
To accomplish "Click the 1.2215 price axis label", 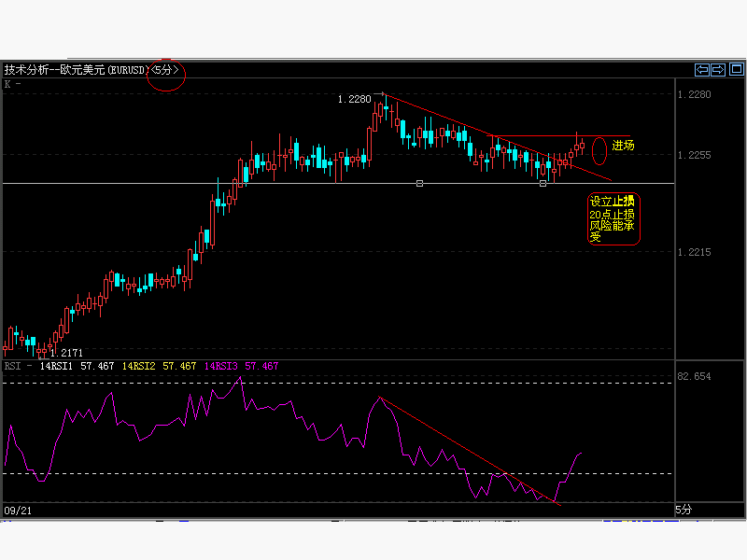I will click(x=694, y=252).
